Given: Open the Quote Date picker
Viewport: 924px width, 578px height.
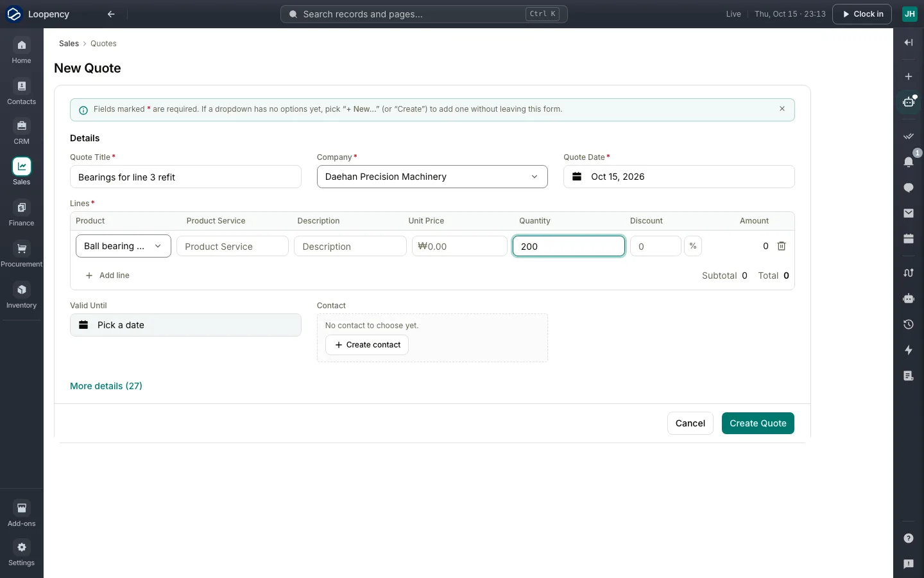Looking at the screenshot, I should tap(679, 177).
